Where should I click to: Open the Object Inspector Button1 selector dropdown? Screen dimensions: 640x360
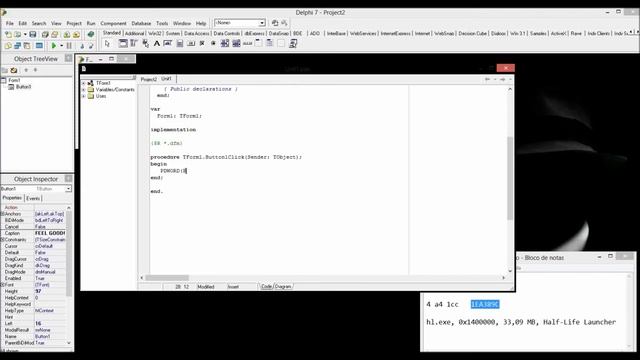(68, 189)
